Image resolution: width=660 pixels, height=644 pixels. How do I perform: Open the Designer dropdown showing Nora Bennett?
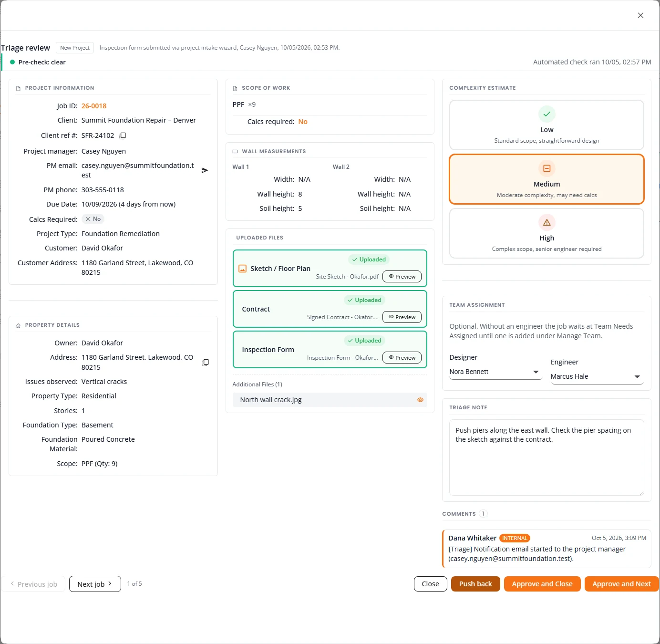pyautogui.click(x=496, y=372)
